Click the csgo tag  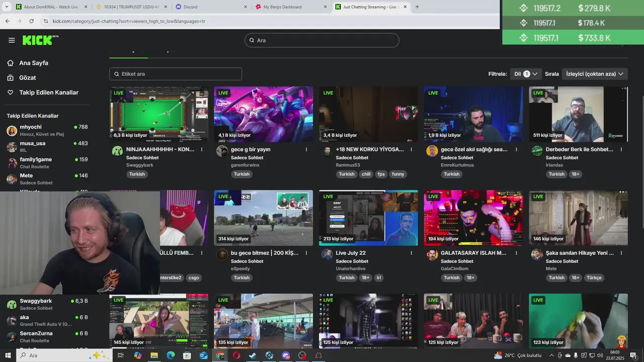[194, 278]
